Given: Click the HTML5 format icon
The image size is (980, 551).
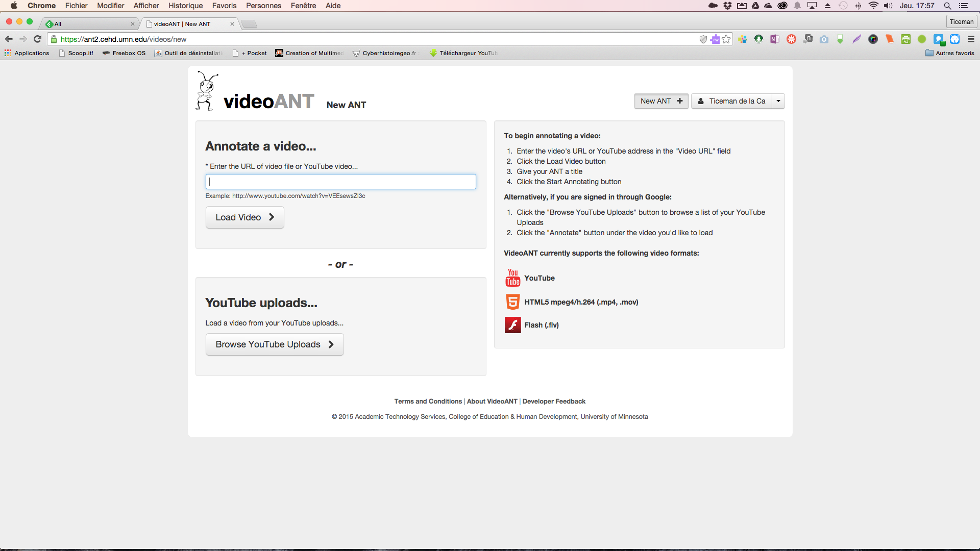Looking at the screenshot, I should [x=512, y=302].
